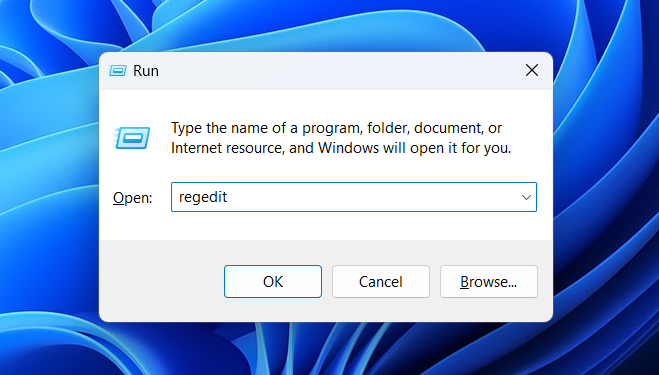The width and height of the screenshot is (659, 375).
Task: Open the Browse... file picker
Action: (x=489, y=281)
